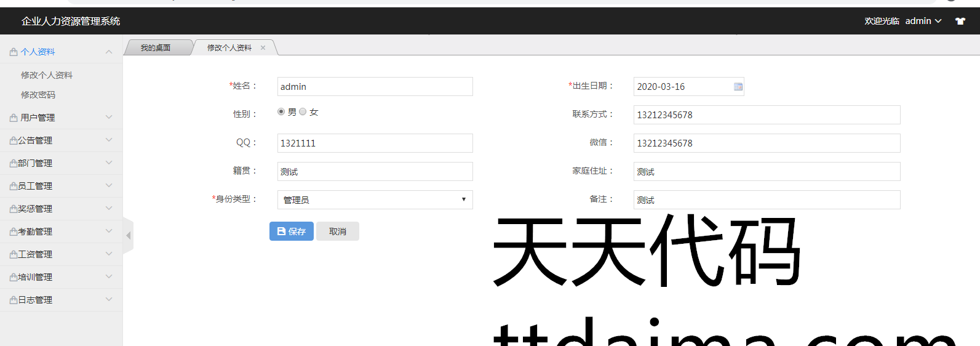This screenshot has width=980, height=346.
Task: Collapse the sidebar with the arrow handle
Action: (x=128, y=236)
